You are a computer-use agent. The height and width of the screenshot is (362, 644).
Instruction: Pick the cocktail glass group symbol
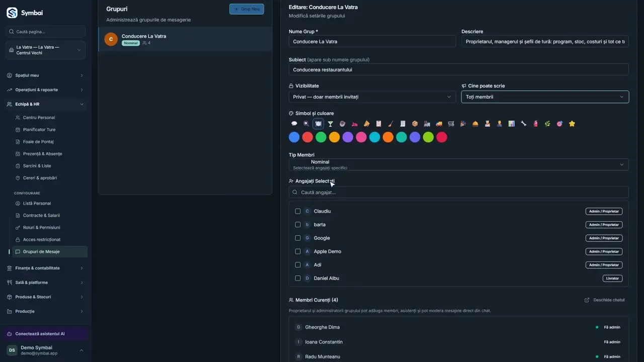pyautogui.click(x=331, y=124)
